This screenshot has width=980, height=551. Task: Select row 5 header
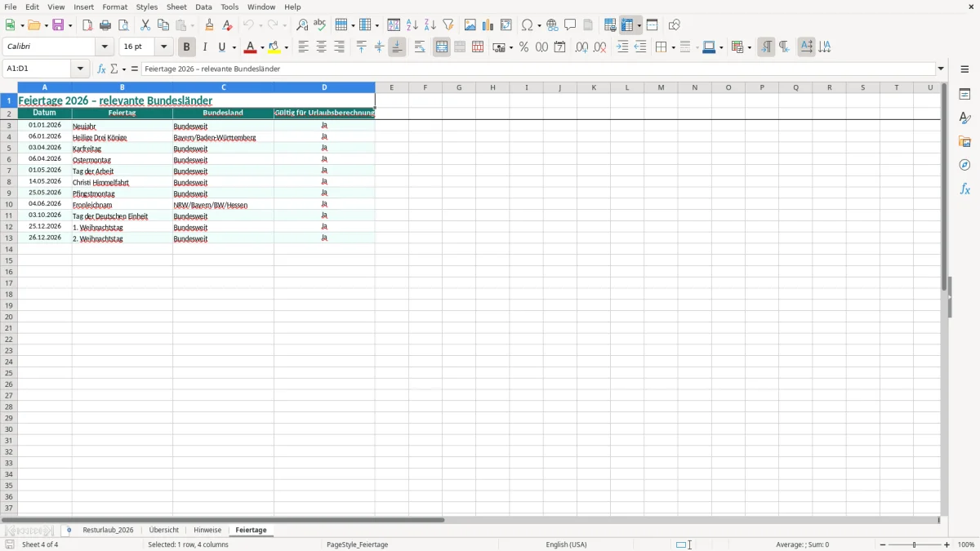pyautogui.click(x=9, y=149)
